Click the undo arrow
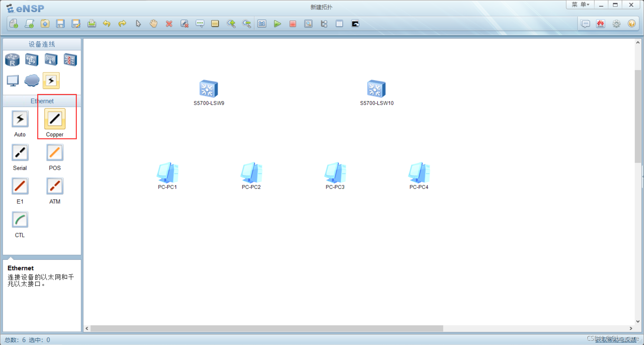Viewport: 644px width, 345px height. coord(107,24)
